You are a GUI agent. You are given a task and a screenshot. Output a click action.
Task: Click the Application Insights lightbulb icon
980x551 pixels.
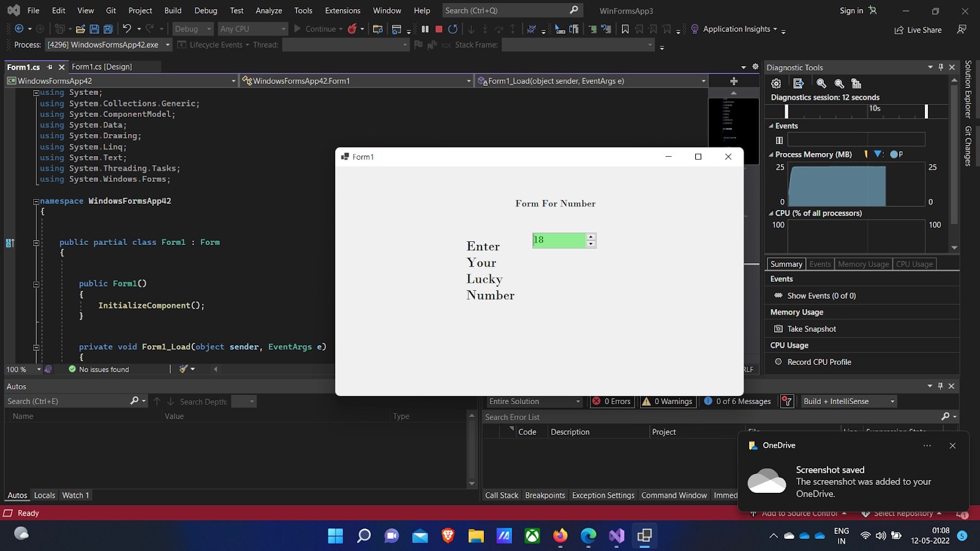[694, 29]
